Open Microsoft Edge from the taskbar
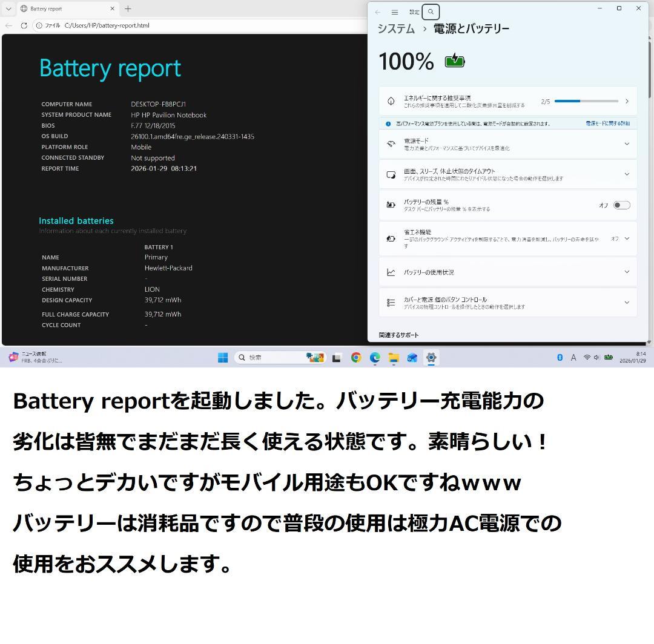The height and width of the screenshot is (644, 654). 374,357
